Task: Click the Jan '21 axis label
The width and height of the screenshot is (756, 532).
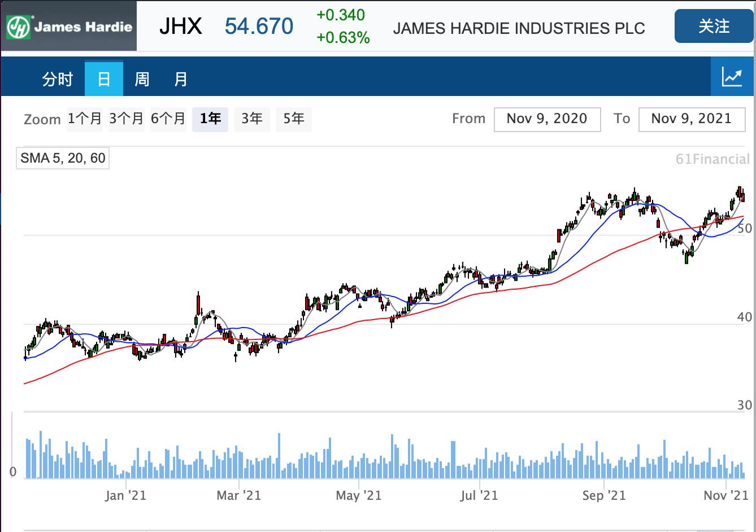Action: [125, 496]
